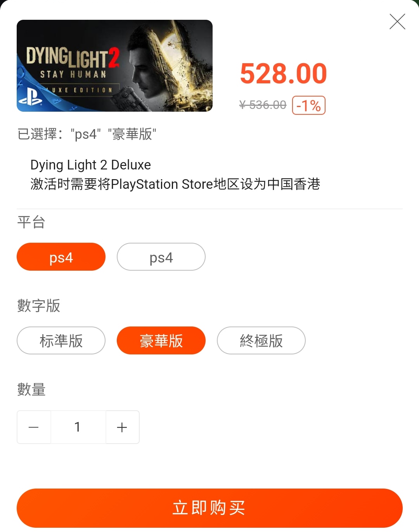Image resolution: width=419 pixels, height=532 pixels.
Task: Select the 終極版 ultimate edition
Action: [x=261, y=340]
